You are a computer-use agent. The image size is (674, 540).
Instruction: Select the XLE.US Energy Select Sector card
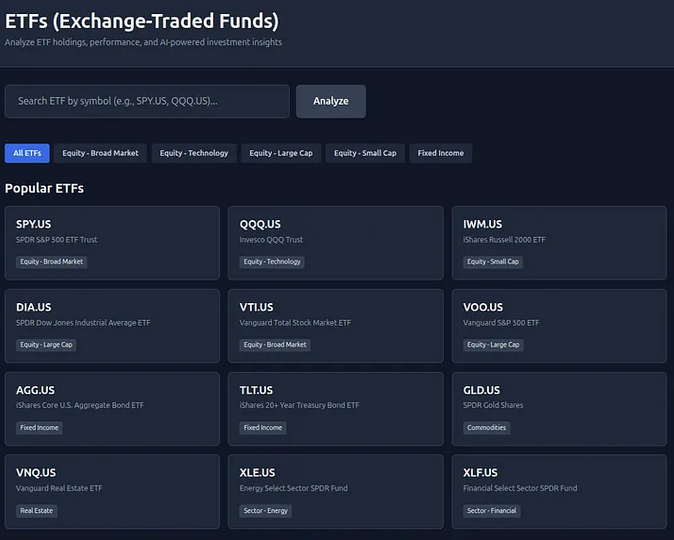point(335,491)
